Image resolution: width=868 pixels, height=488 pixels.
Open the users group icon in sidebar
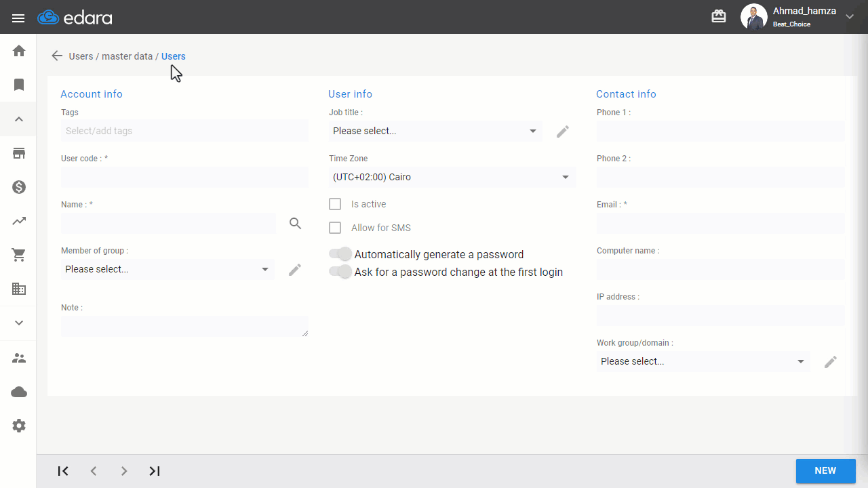(x=19, y=358)
